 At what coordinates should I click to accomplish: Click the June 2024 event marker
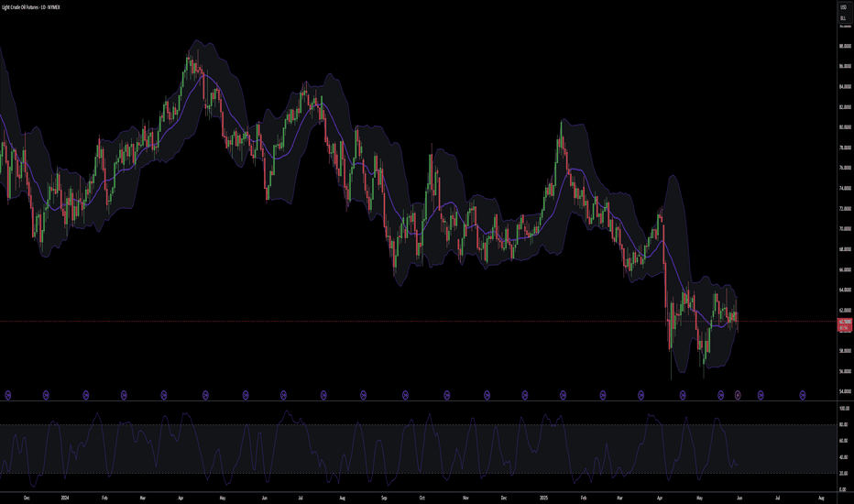[x=283, y=395]
